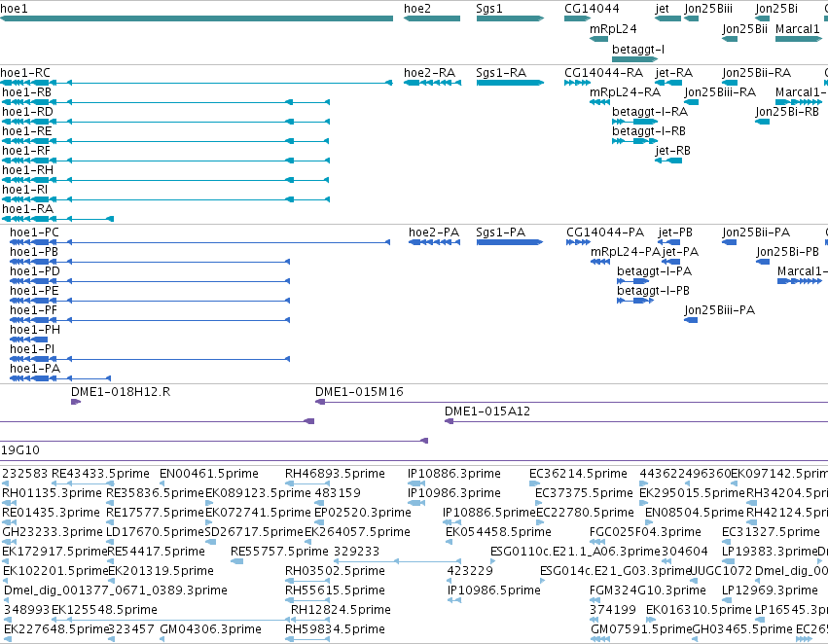The width and height of the screenshot is (828, 644).
Task: Click protein hoe1-PF label
Action: [x=33, y=310]
